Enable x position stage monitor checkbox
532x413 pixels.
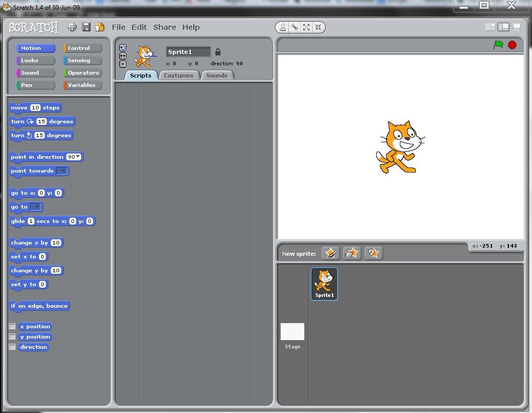click(x=12, y=326)
